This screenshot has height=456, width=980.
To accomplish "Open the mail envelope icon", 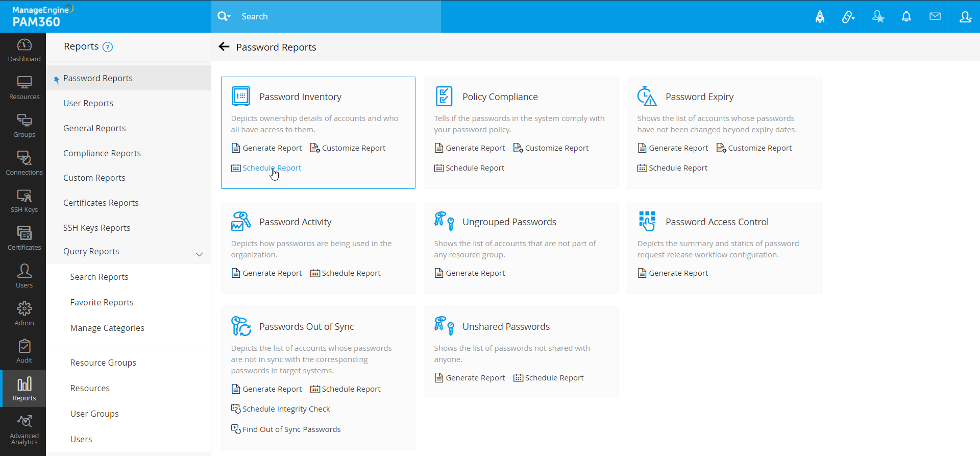I will [935, 16].
